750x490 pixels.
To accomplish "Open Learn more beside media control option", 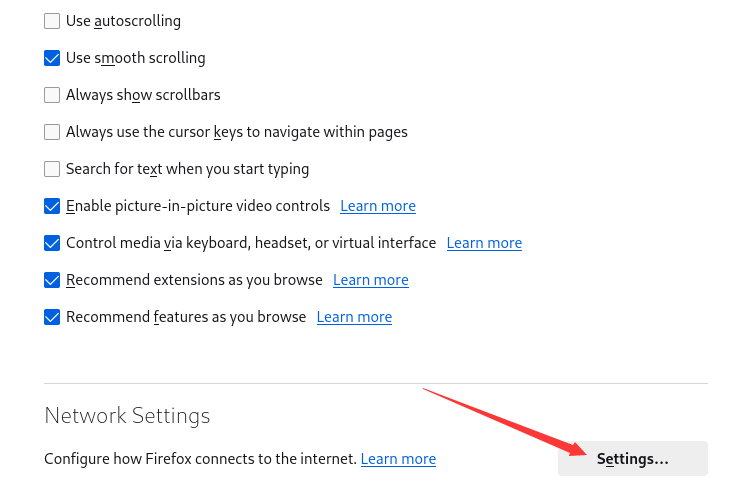I will tap(484, 243).
